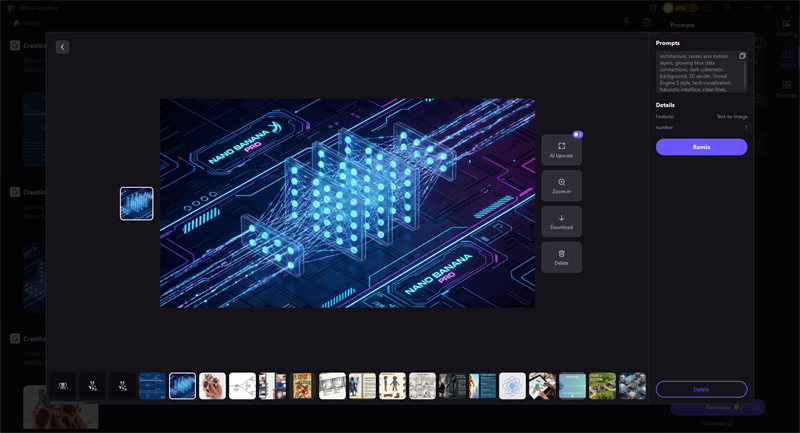Switch to Txt2Img in background sidebar

[786, 58]
